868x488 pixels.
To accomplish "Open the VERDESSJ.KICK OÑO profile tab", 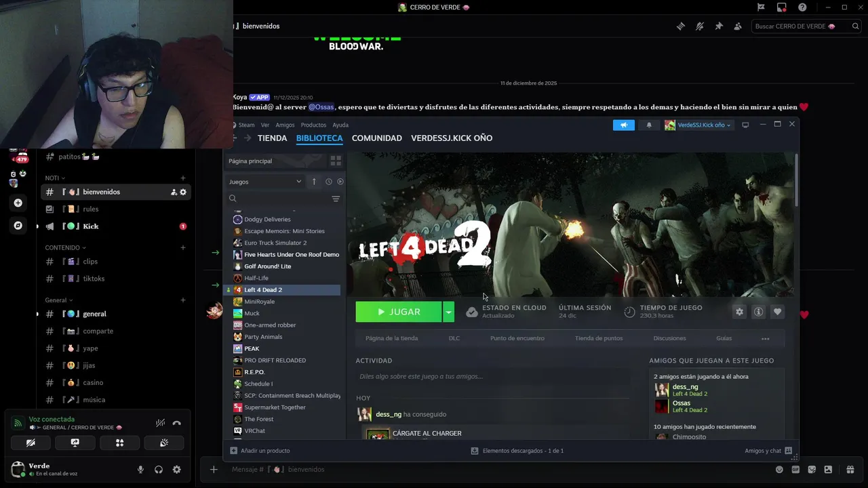I will tap(452, 138).
